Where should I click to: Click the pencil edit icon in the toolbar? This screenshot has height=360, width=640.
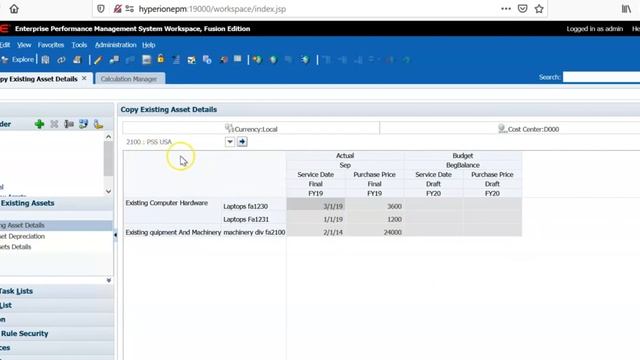(98, 60)
